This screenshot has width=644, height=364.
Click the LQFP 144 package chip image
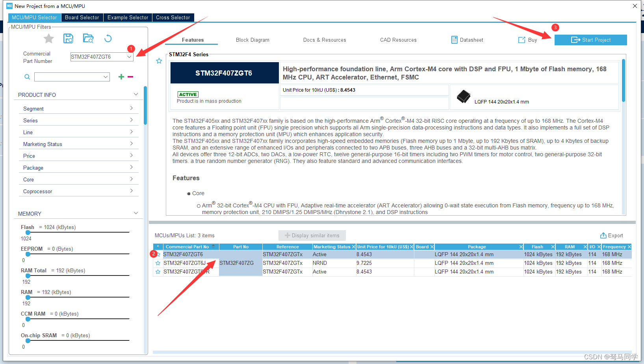tap(464, 96)
